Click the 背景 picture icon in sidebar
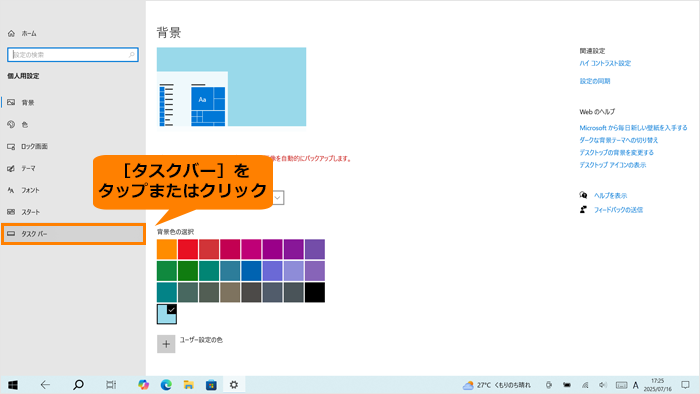 coord(11,102)
